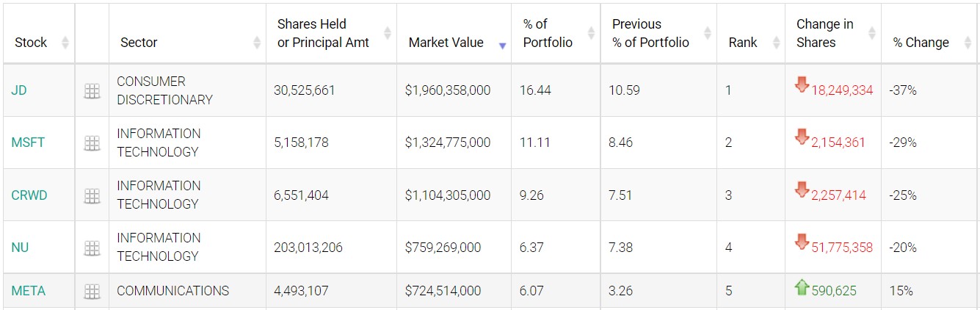The width and height of the screenshot is (980, 310).
Task: Click the table icon in the CRWD row
Action: tap(92, 195)
